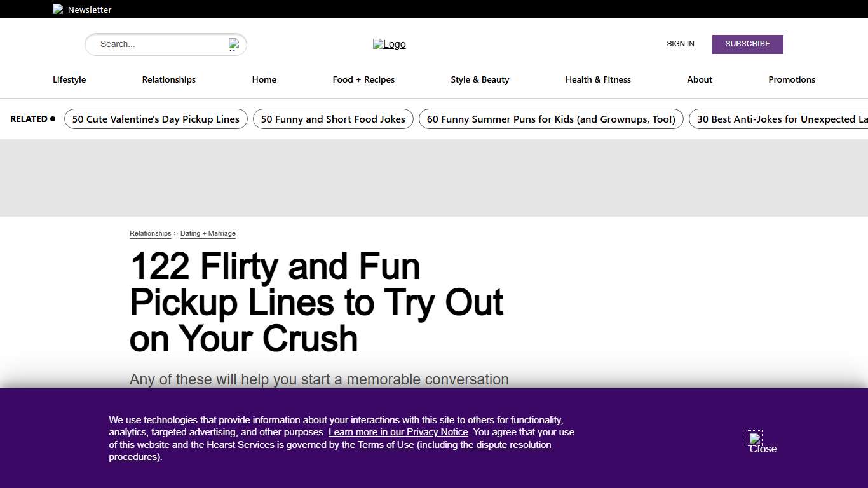Open the Lifestyle section
Viewport: 868px width, 488px height.
69,79
